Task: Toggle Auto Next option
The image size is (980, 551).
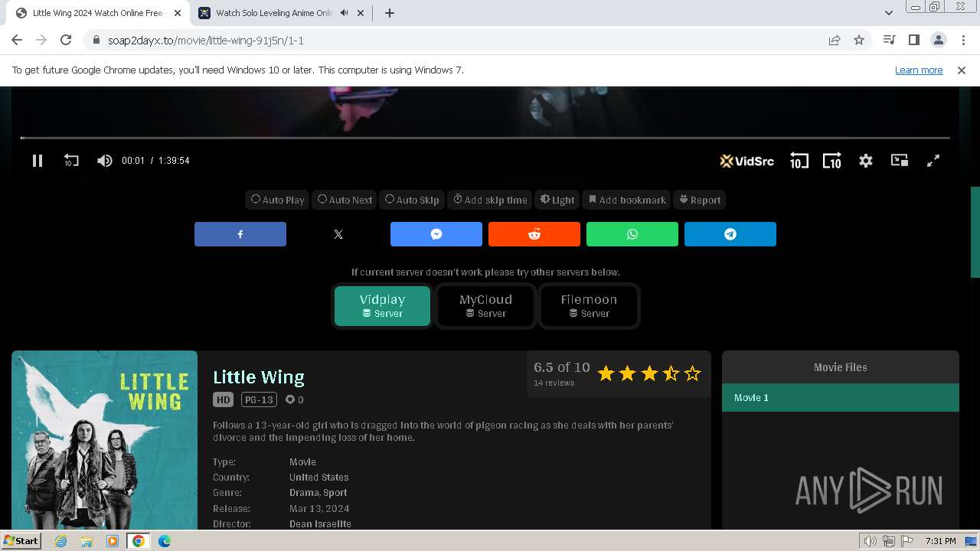Action: 345,200
